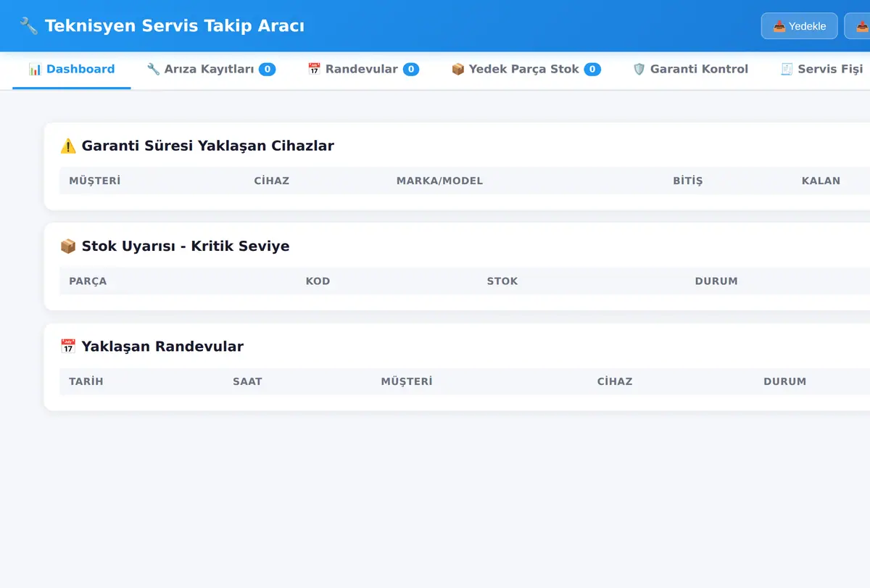870x588 pixels.
Task: Click the DURUM header in stock table
Action: coord(716,281)
